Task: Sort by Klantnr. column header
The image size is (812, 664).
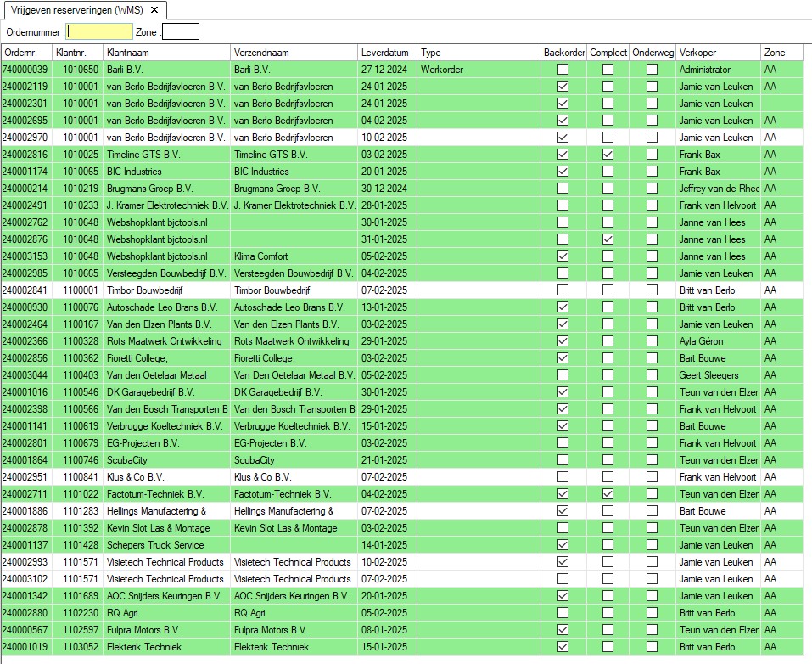Action: tap(78, 53)
